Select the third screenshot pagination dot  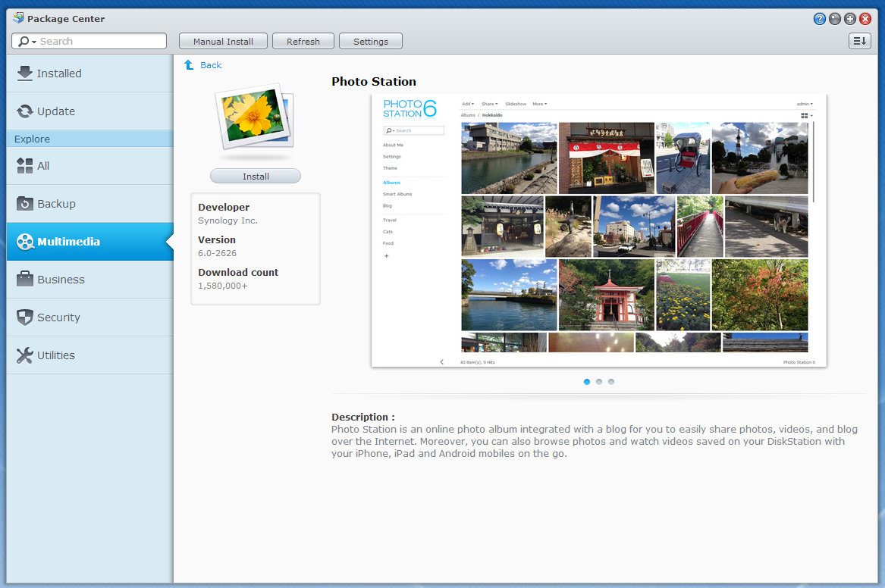click(611, 382)
